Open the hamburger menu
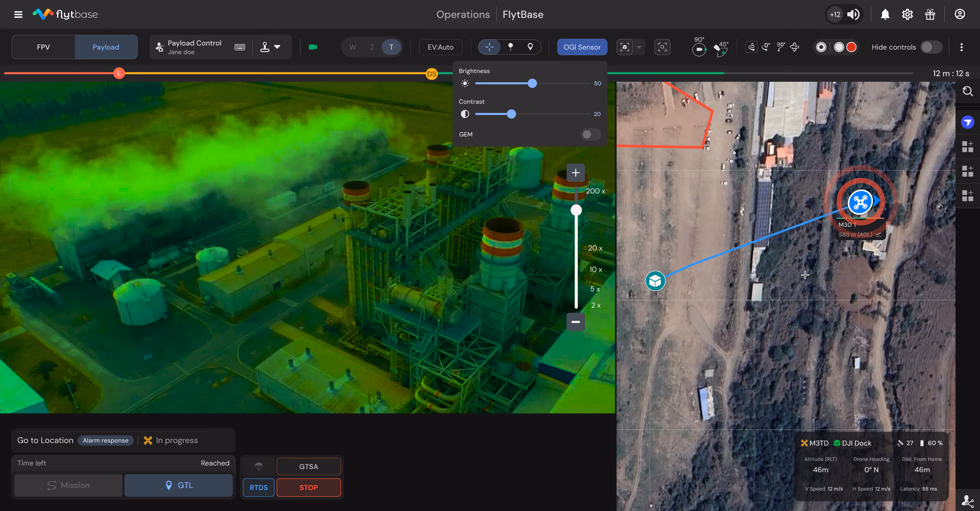980x511 pixels. [x=18, y=15]
